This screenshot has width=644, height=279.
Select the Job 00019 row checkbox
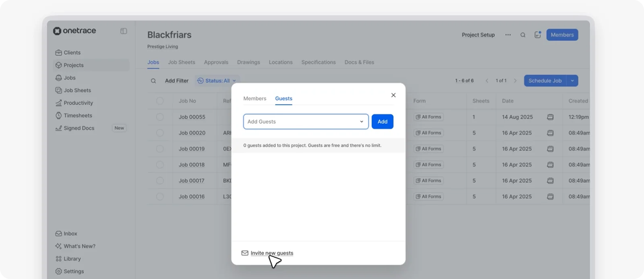160,149
